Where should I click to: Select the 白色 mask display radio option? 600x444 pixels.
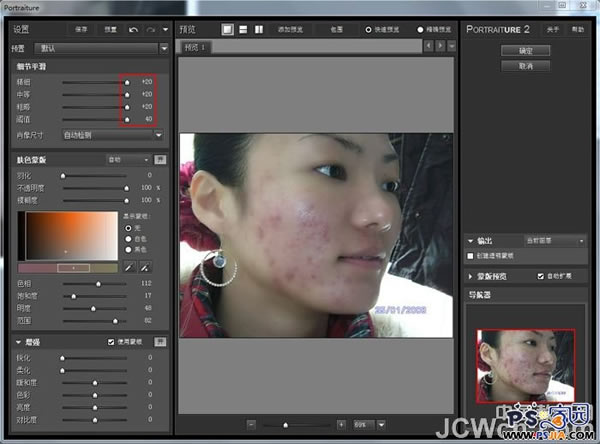point(126,239)
